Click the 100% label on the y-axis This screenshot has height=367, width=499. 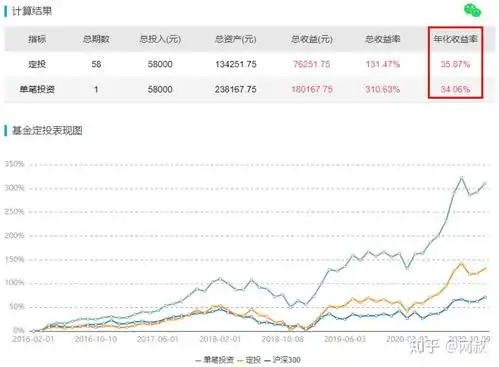tap(15, 283)
